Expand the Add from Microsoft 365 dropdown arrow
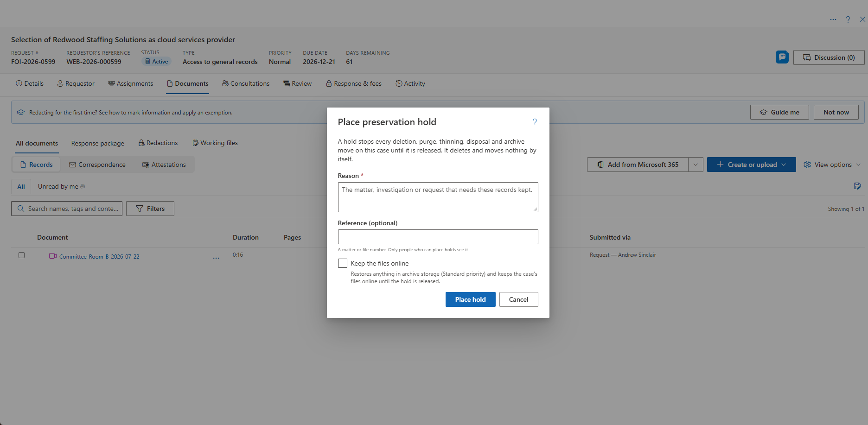Image resolution: width=868 pixels, height=425 pixels. click(x=696, y=165)
